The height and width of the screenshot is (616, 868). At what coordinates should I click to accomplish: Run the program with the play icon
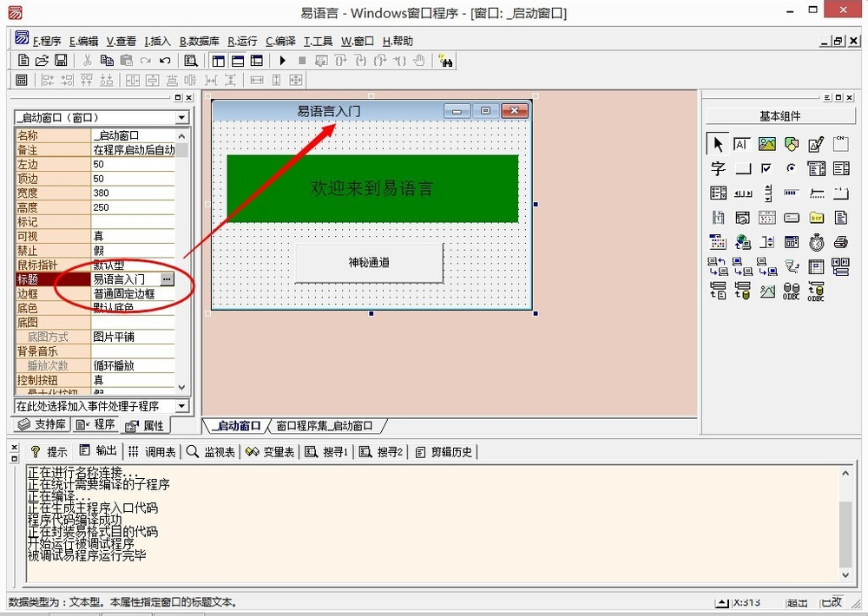tap(282, 61)
